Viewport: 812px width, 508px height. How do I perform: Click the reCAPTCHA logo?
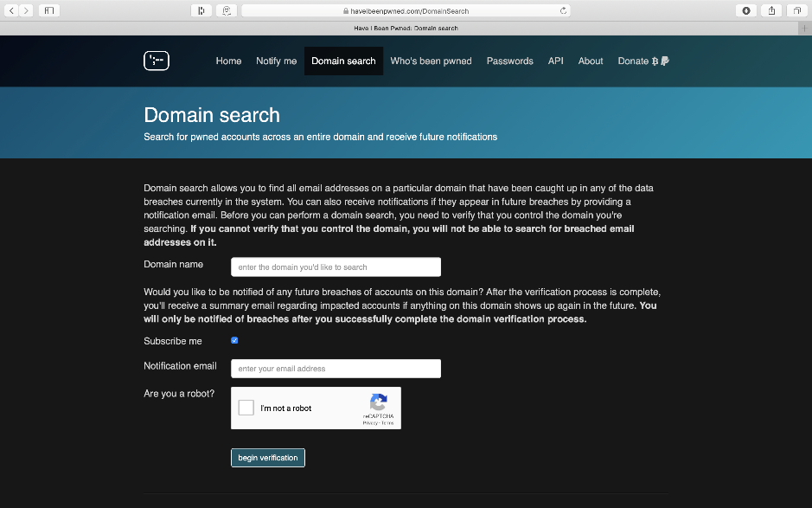click(x=379, y=402)
